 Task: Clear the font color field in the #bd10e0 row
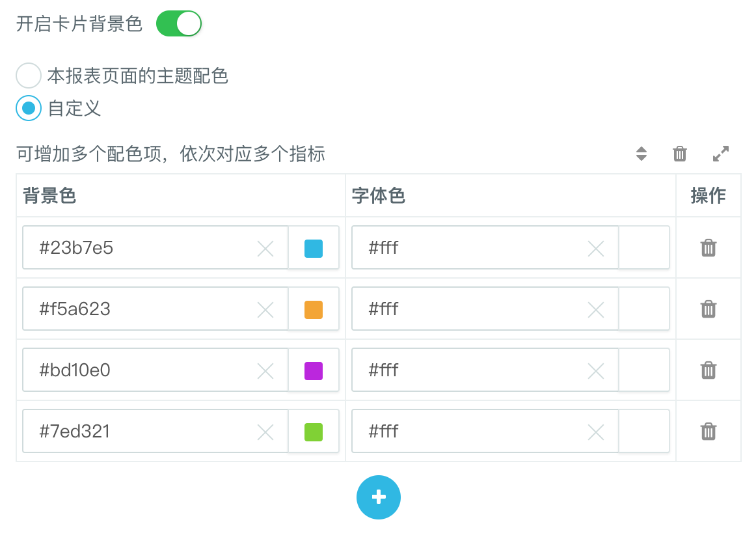[596, 371]
